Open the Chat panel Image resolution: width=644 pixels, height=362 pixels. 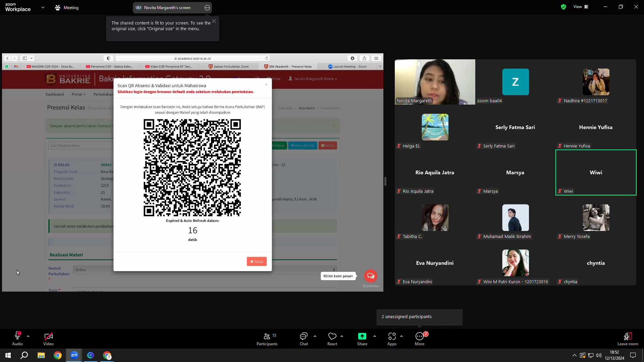click(x=304, y=339)
